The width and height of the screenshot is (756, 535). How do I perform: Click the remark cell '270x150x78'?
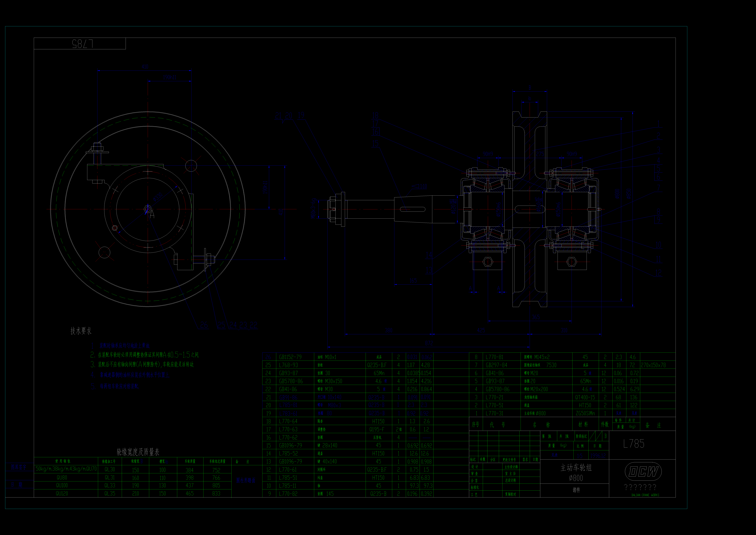(653, 365)
